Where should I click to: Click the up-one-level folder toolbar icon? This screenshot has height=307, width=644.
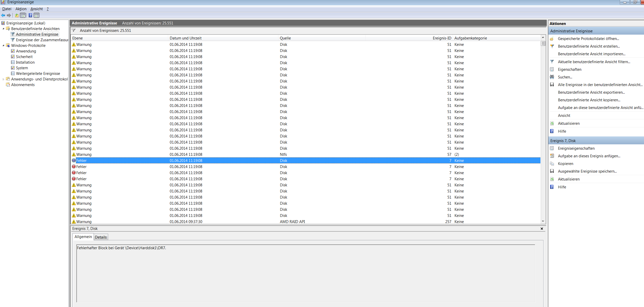tap(17, 16)
